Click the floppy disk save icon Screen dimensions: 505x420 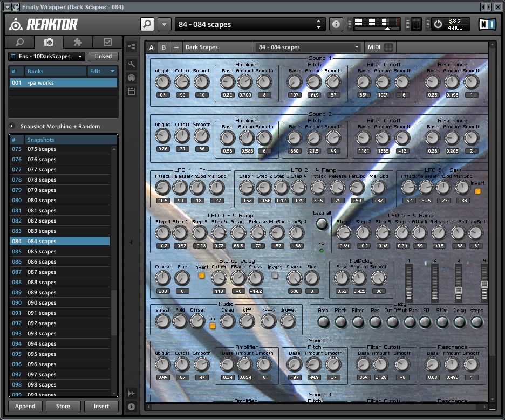click(131, 91)
